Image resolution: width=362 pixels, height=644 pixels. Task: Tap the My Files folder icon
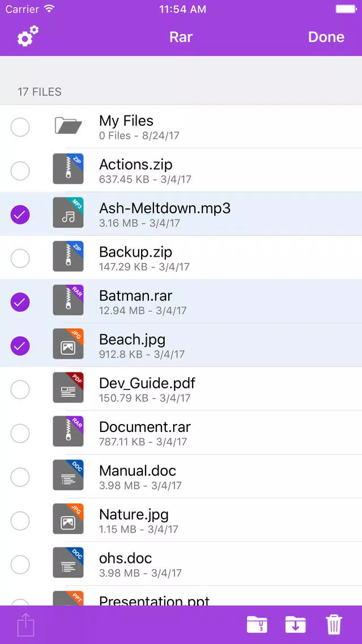68,126
